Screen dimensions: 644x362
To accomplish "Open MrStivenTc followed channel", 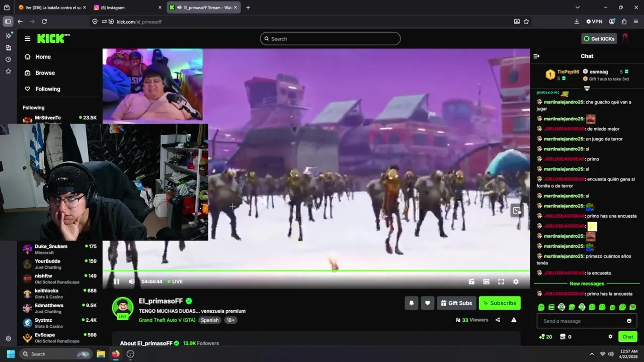I will point(59,119).
